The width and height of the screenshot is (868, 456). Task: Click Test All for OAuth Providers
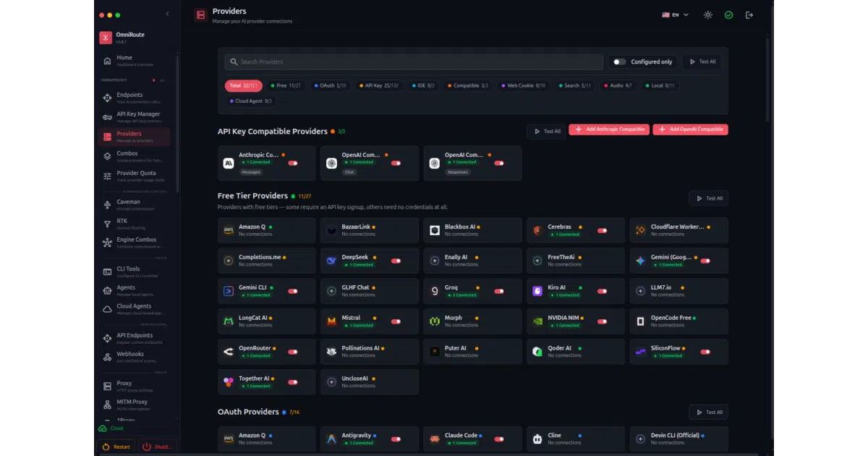coord(708,412)
